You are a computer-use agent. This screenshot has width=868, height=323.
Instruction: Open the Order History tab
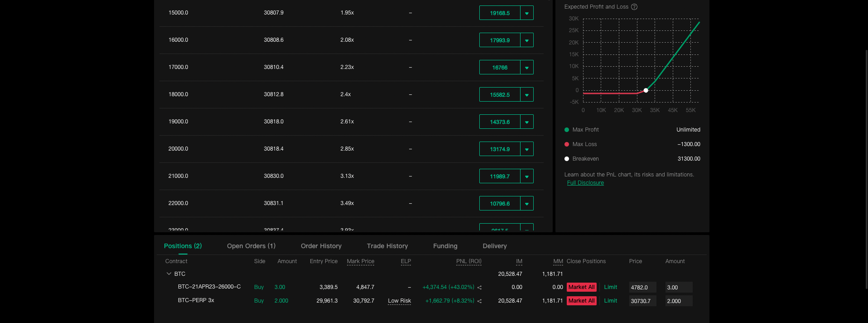321,246
